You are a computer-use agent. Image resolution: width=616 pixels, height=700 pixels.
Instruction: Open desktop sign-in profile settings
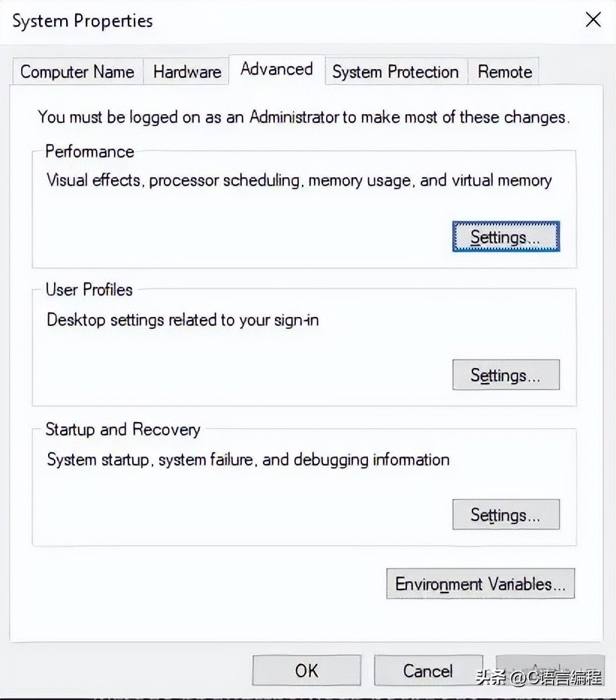(506, 375)
